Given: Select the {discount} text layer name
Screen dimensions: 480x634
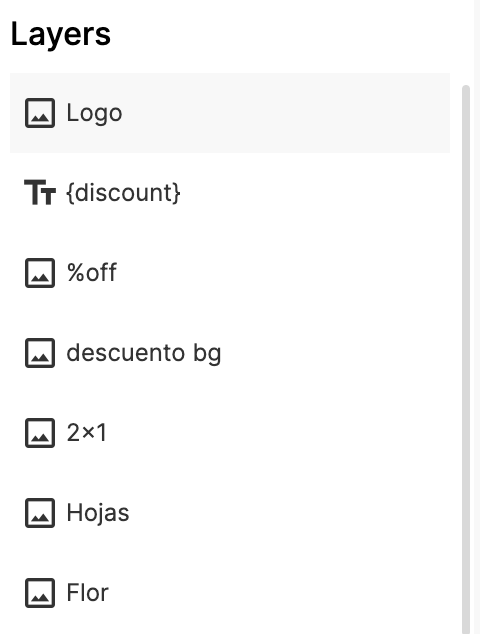Looking at the screenshot, I should [x=123, y=192].
